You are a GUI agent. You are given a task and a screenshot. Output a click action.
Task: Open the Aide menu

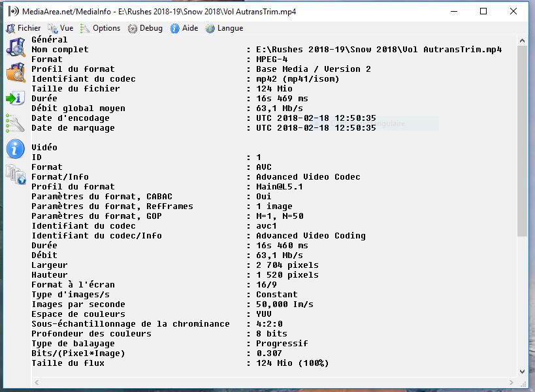click(x=184, y=28)
